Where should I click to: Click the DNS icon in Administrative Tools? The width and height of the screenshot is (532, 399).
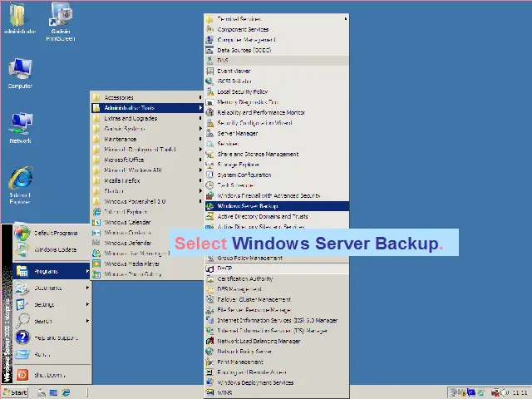click(x=210, y=61)
